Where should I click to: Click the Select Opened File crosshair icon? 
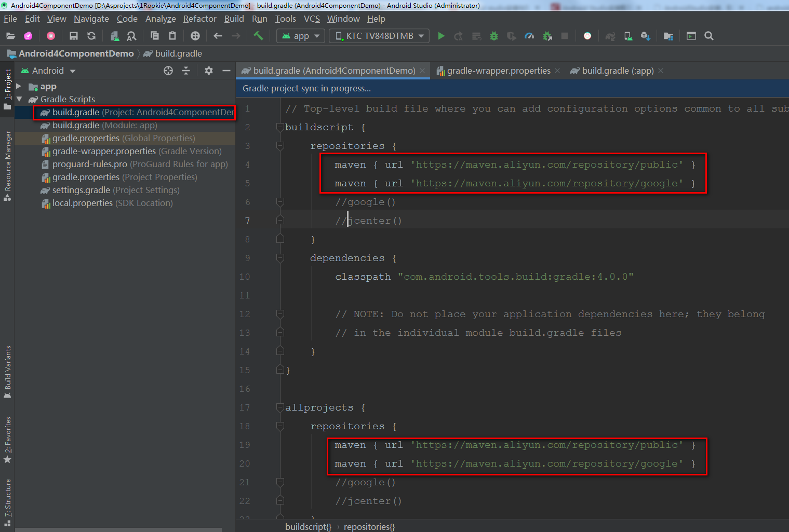click(168, 71)
